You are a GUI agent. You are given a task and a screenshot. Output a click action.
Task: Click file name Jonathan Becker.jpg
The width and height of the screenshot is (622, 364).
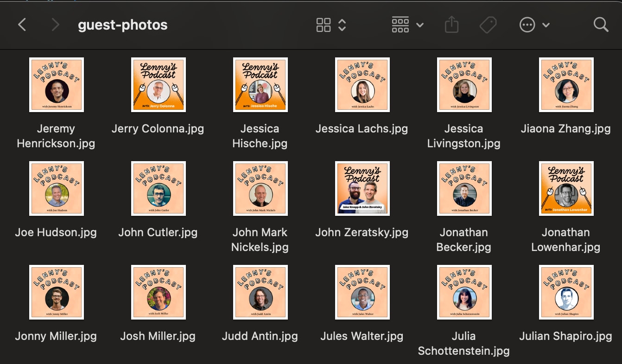464,240
